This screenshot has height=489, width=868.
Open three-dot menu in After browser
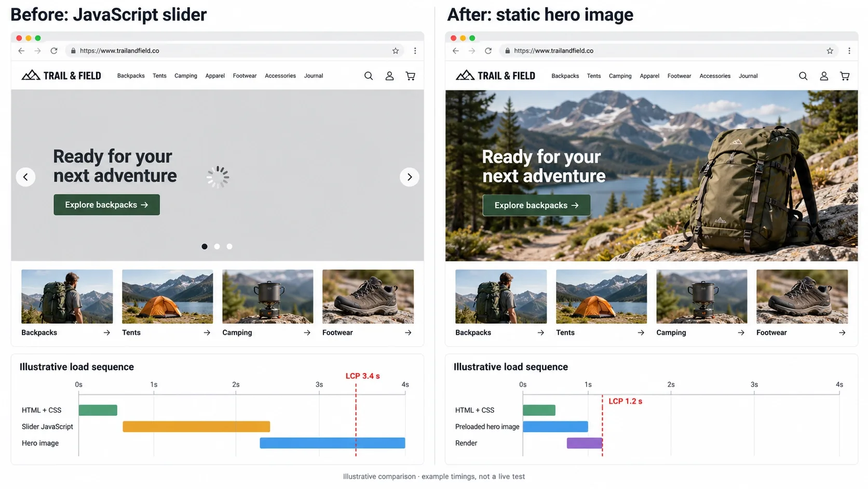click(x=849, y=50)
